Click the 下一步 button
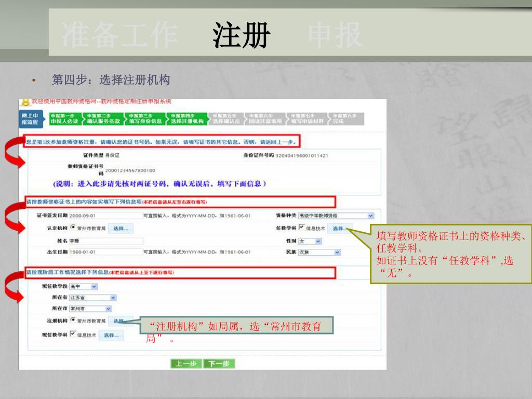This screenshot has width=532, height=399. pyautogui.click(x=219, y=364)
